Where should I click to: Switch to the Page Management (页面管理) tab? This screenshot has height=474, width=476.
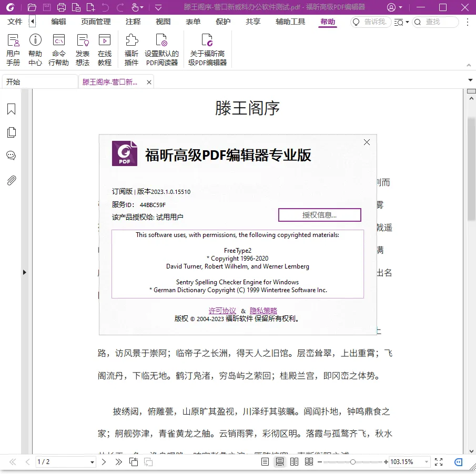(96, 22)
